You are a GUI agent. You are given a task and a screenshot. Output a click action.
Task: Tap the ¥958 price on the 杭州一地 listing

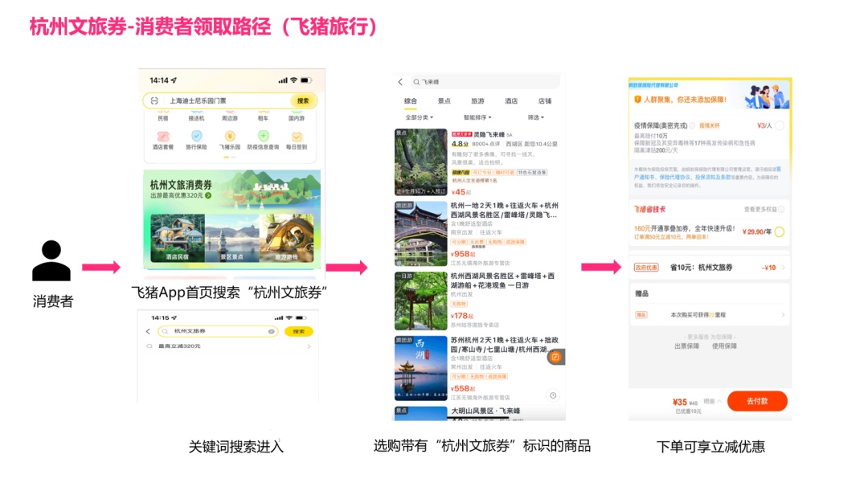click(x=463, y=254)
